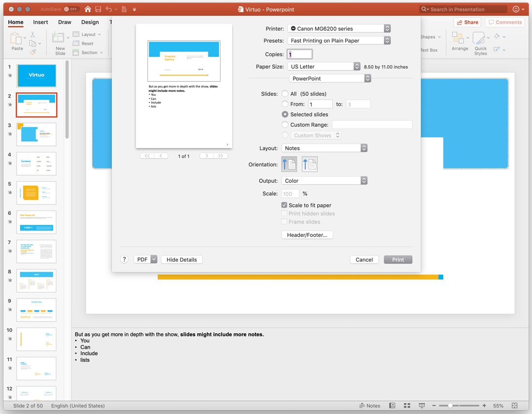
Task: Click the Header/Footer... button
Action: tap(307, 235)
